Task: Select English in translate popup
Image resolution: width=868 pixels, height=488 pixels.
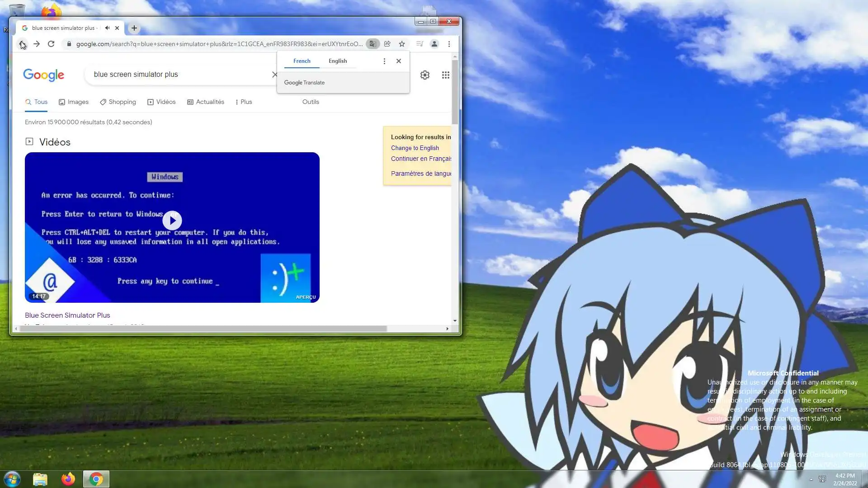Action: pos(337,61)
